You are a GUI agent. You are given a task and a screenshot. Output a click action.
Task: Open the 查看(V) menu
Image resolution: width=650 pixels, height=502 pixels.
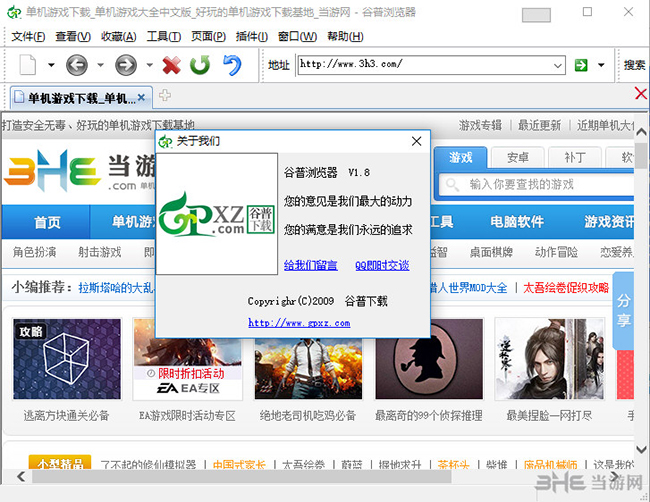point(73,36)
